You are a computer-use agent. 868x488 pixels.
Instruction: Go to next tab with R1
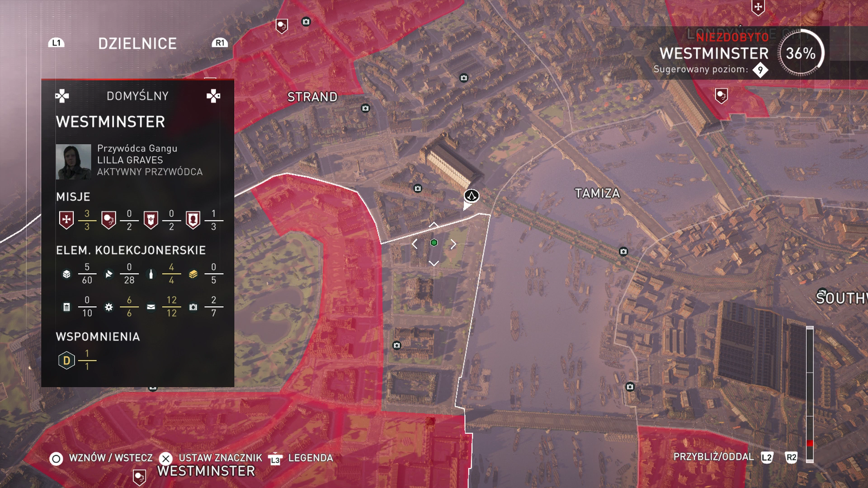point(220,43)
